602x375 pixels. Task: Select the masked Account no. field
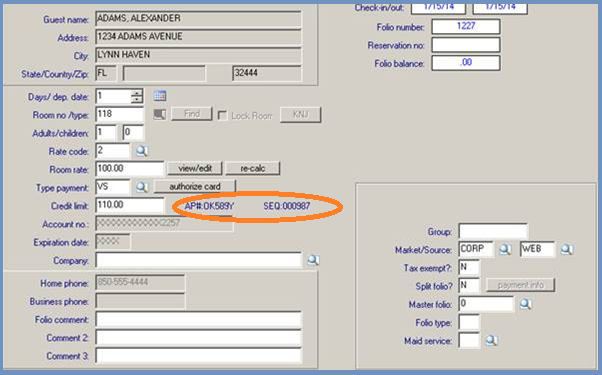point(164,223)
